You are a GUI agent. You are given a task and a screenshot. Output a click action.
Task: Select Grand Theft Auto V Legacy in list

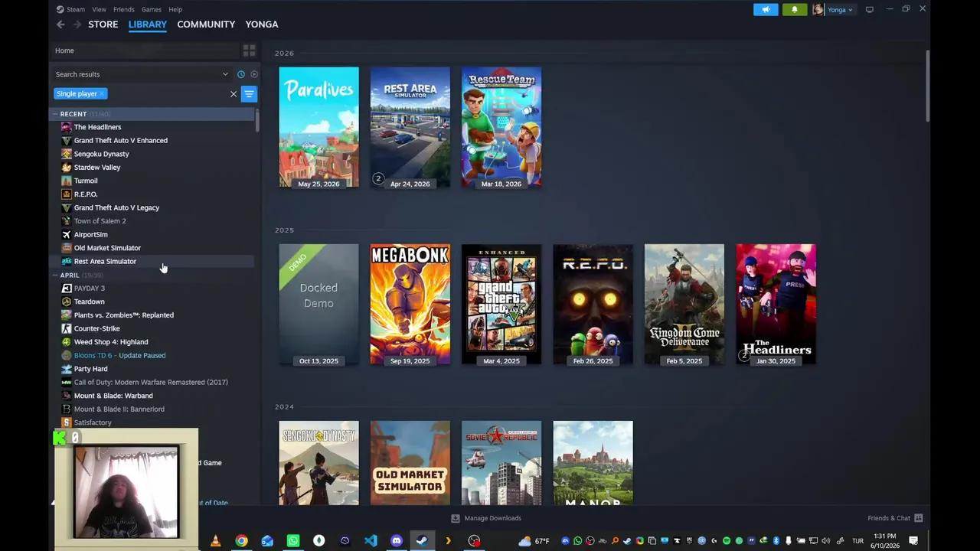(x=116, y=207)
